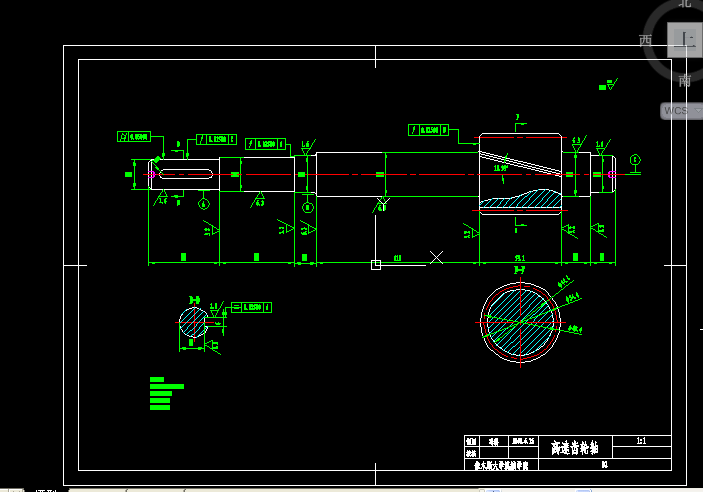This screenshot has width=703, height=492.
Task: Select the green technical notes text block
Action: click(166, 393)
